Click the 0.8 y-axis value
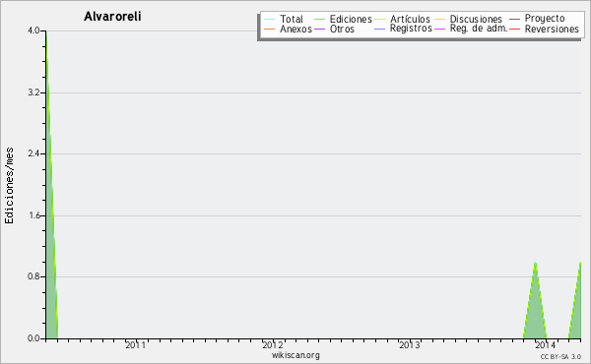Image resolution: width=591 pixels, height=364 pixels. coord(33,276)
